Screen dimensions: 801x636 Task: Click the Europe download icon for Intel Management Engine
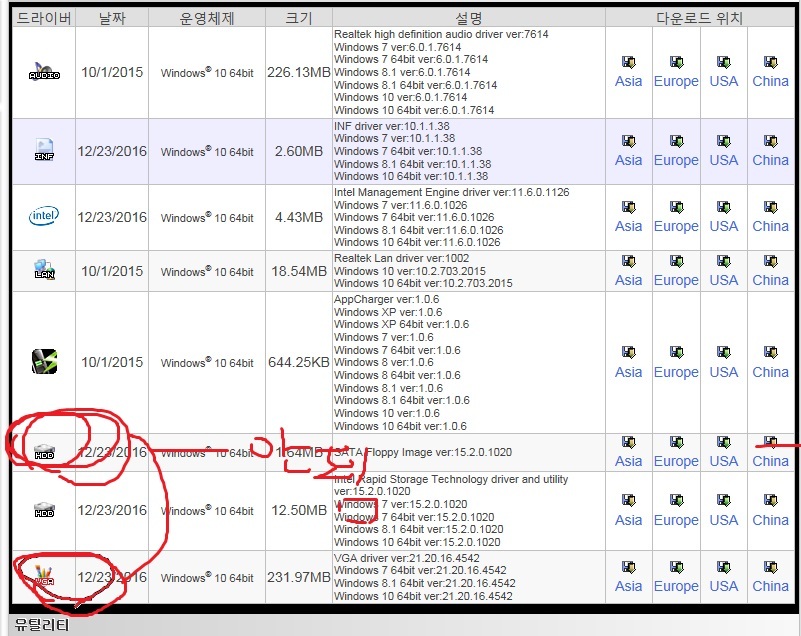[x=676, y=207]
